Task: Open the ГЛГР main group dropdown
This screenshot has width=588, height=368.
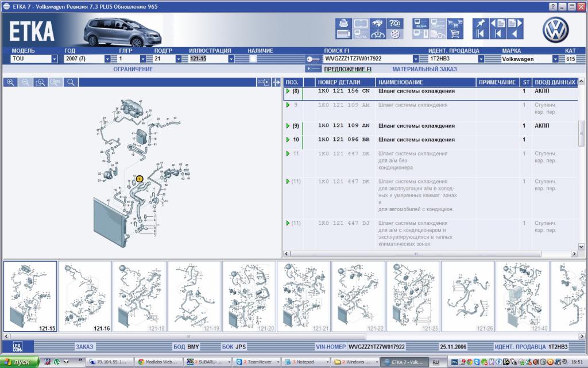Action: [x=143, y=59]
